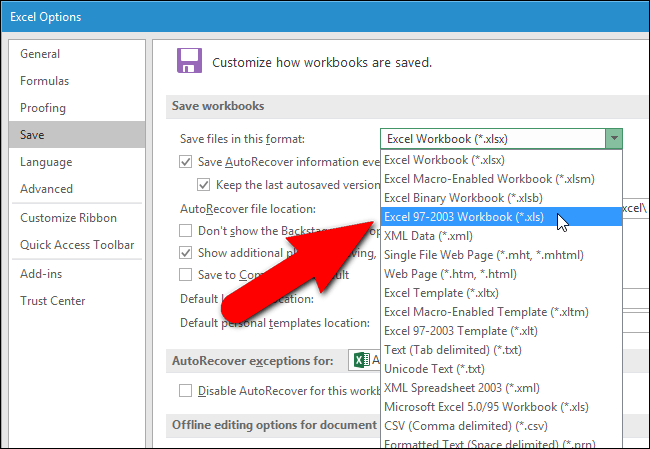Choose Excel Binary Workbook (*.xlsb)
This screenshot has width=650, height=449.
click(501, 198)
